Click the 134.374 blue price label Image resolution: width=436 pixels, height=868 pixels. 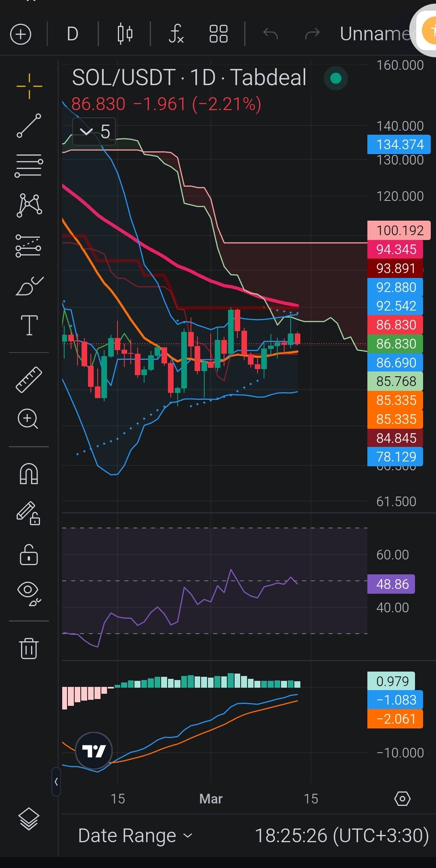click(399, 144)
